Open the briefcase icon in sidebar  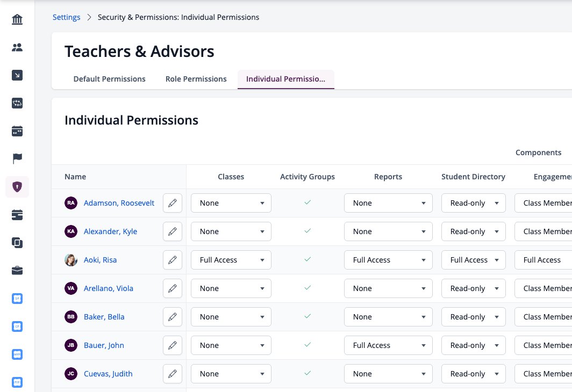17,271
